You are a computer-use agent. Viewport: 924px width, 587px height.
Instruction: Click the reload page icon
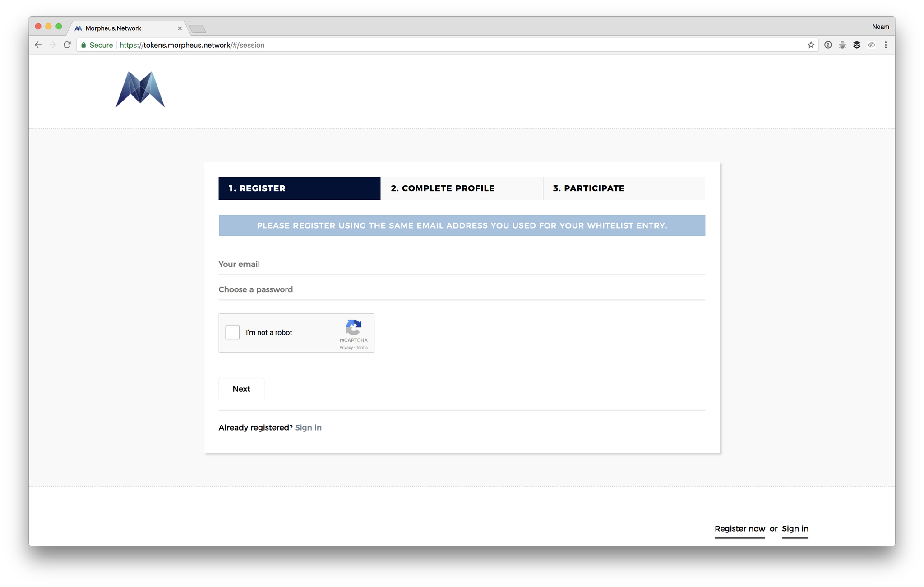67,45
